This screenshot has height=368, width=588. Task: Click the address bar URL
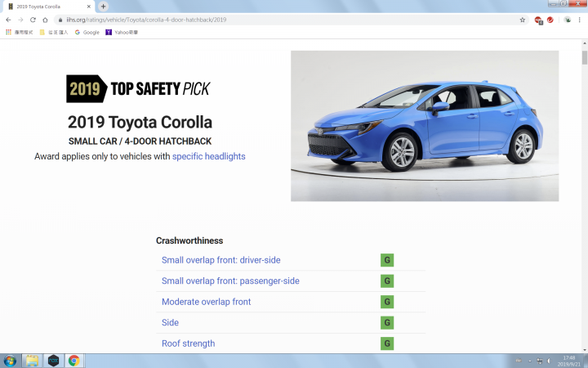click(146, 20)
